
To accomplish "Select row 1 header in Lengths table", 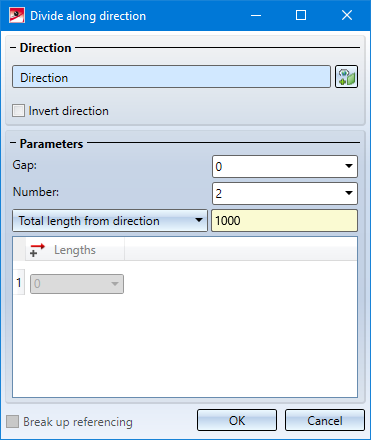I will (19, 283).
